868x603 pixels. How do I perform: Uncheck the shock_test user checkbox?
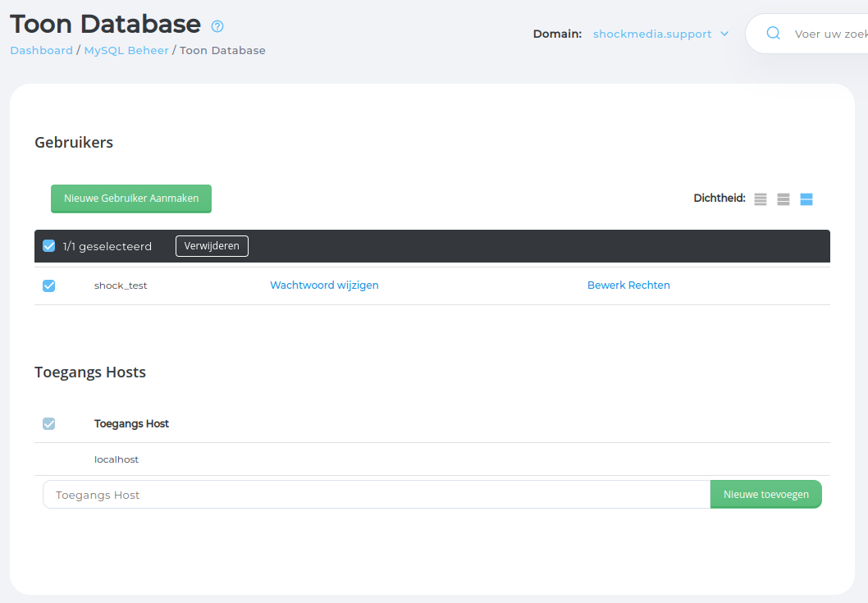tap(49, 286)
